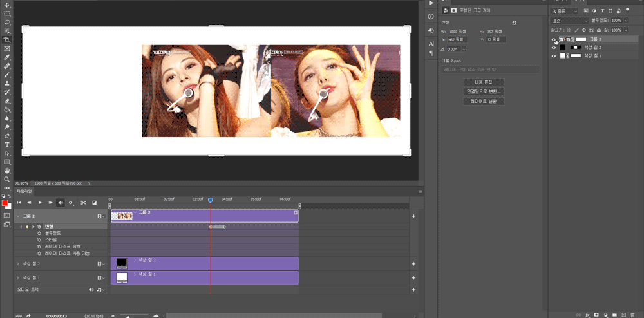Open the 불투명도 100% dropdown arrow
The width and height of the screenshot is (644, 318).
pos(626,20)
